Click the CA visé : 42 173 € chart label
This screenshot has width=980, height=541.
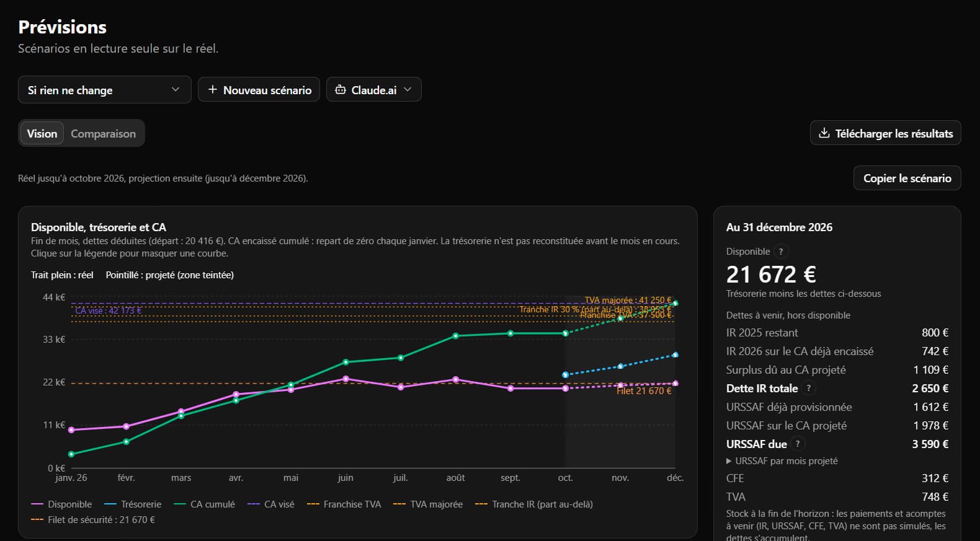click(x=109, y=310)
